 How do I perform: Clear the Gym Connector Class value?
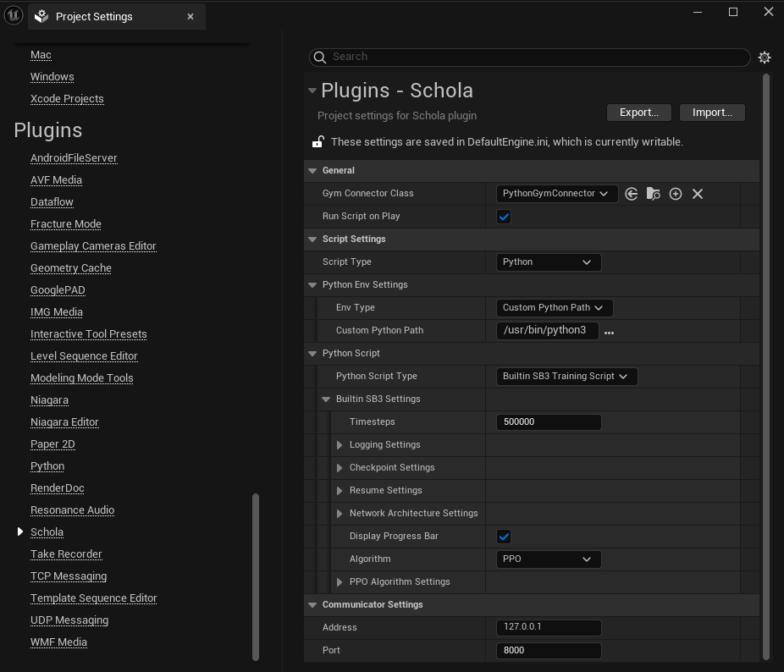(698, 194)
